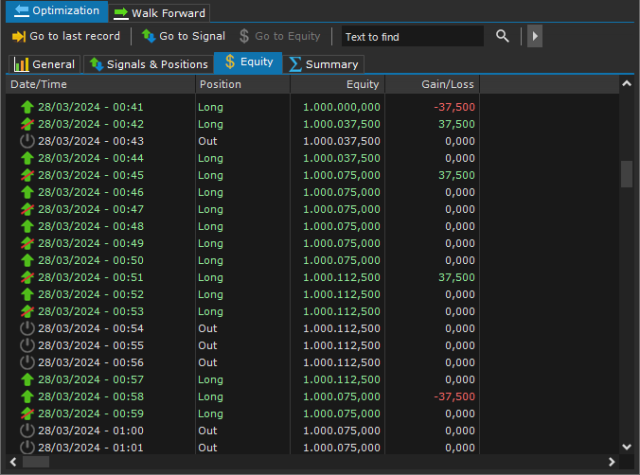Click the green up arrow at 00:50
The height and width of the screenshot is (475, 640).
(x=27, y=260)
